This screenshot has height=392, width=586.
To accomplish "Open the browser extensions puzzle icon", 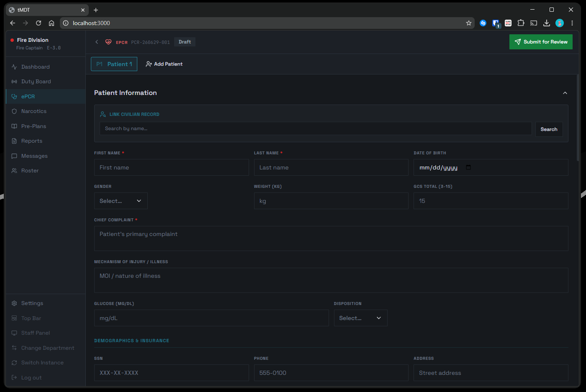I will 521,23.
